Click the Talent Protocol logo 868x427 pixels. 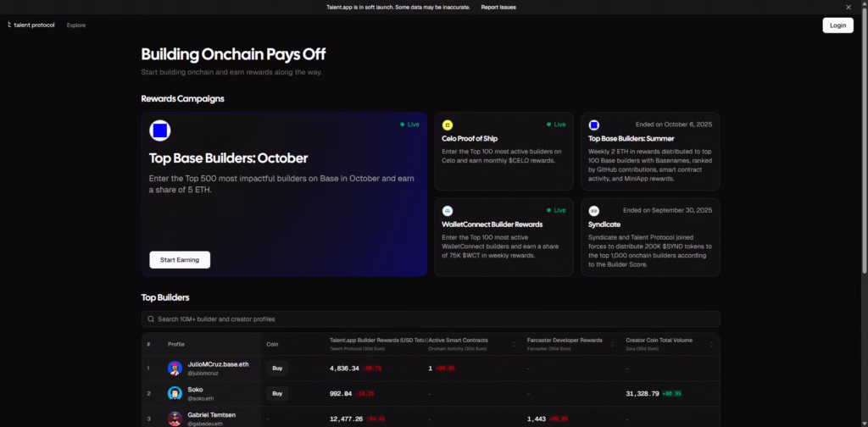[31, 25]
